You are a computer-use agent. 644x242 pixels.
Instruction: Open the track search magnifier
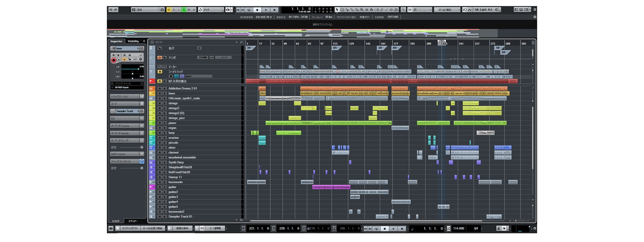coord(241,42)
